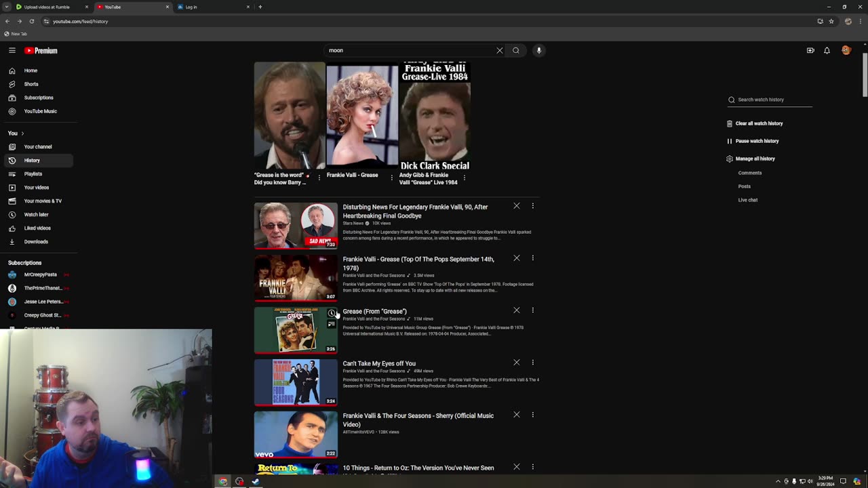
Task: Add Grease video to queue icon
Action: (331, 325)
